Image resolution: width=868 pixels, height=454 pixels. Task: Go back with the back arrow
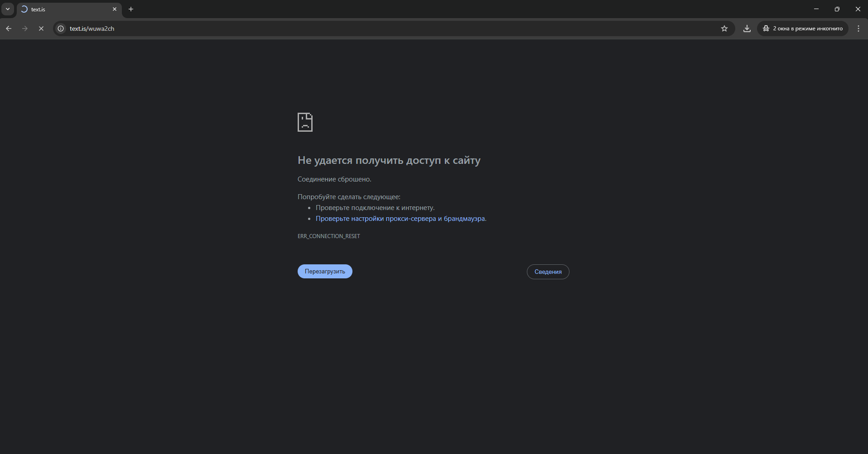tap(9, 29)
